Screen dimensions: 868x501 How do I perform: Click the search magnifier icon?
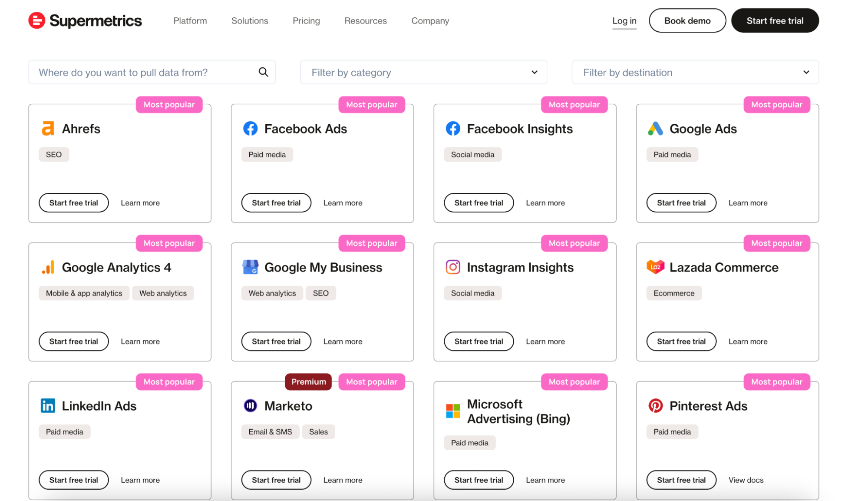coord(263,72)
